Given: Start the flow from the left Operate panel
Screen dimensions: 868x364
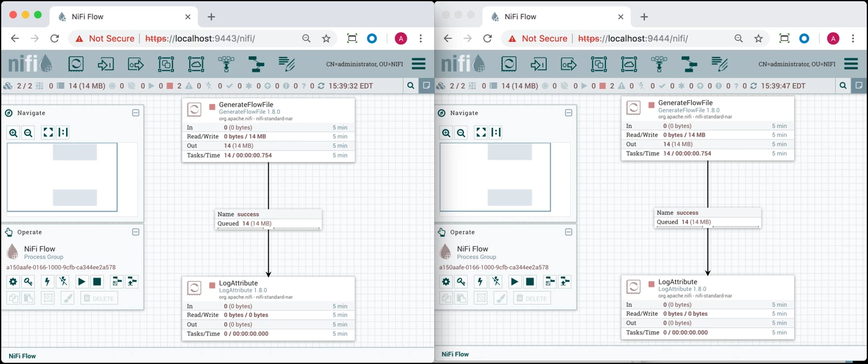Looking at the screenshot, I should point(82,282).
